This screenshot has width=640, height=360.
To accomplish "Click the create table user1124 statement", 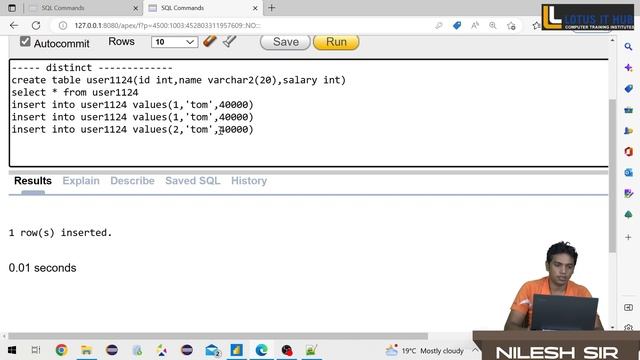I will click(178, 80).
